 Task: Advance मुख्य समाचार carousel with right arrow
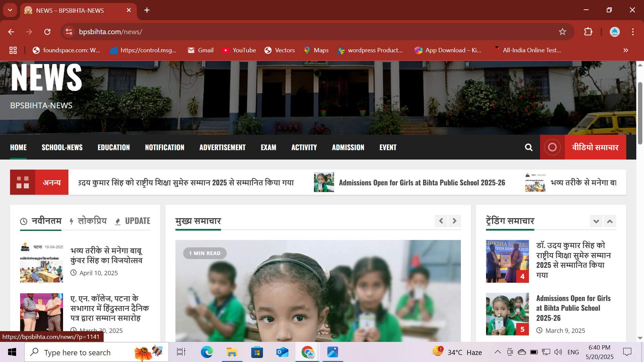454,221
